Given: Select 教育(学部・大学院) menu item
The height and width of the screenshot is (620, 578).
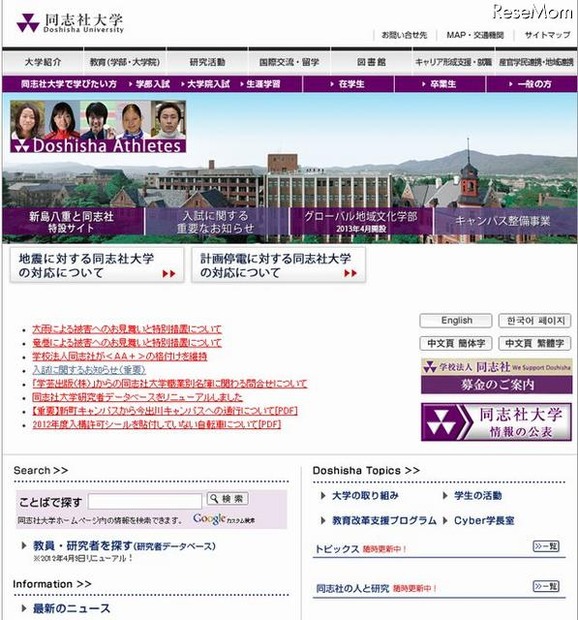Looking at the screenshot, I should [x=125, y=62].
